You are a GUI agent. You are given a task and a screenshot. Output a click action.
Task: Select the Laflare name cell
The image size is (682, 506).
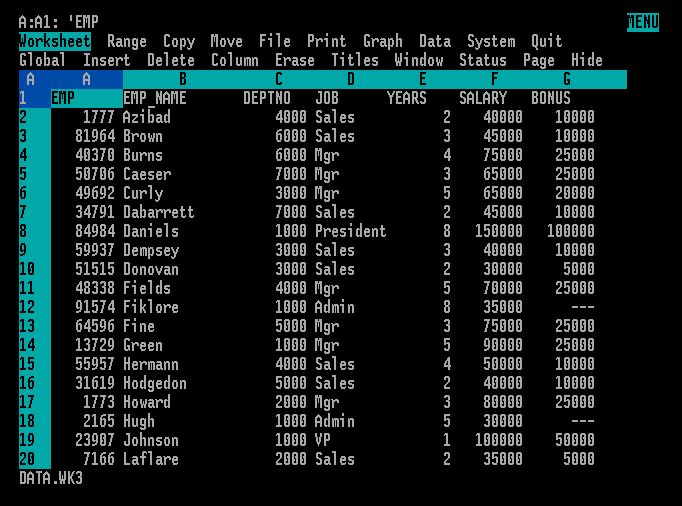(x=151, y=459)
